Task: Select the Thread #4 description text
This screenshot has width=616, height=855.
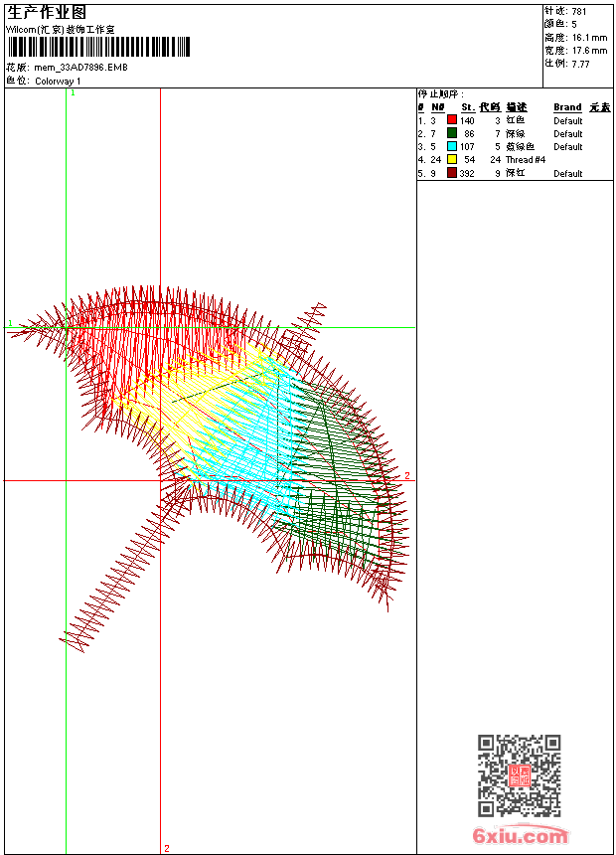Action: point(526,159)
